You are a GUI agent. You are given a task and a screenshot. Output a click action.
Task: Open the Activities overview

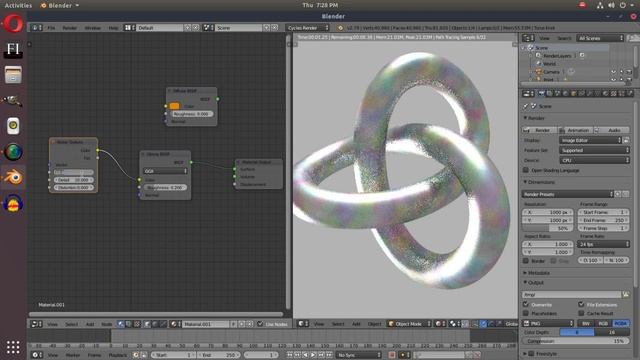click(18, 5)
